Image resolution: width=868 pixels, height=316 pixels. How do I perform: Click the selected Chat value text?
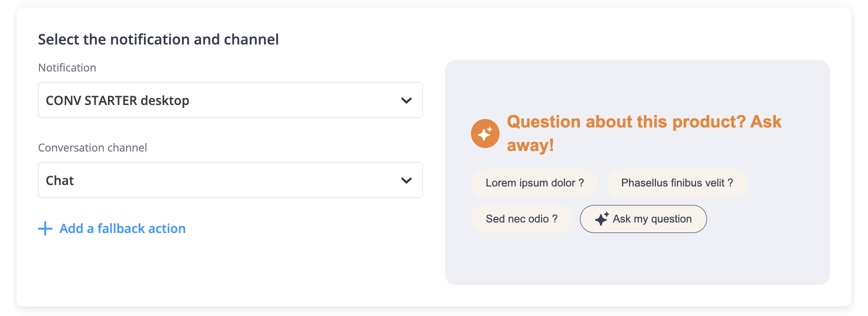pyautogui.click(x=60, y=180)
